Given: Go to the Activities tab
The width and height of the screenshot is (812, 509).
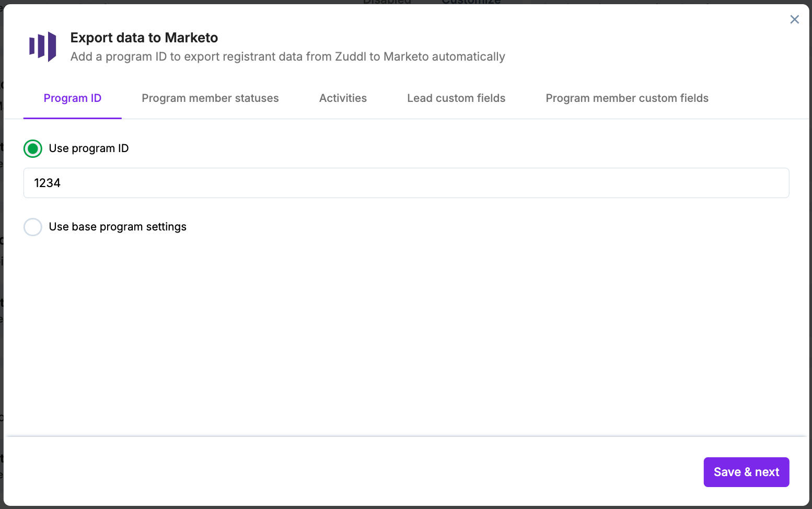Looking at the screenshot, I should 343,98.
